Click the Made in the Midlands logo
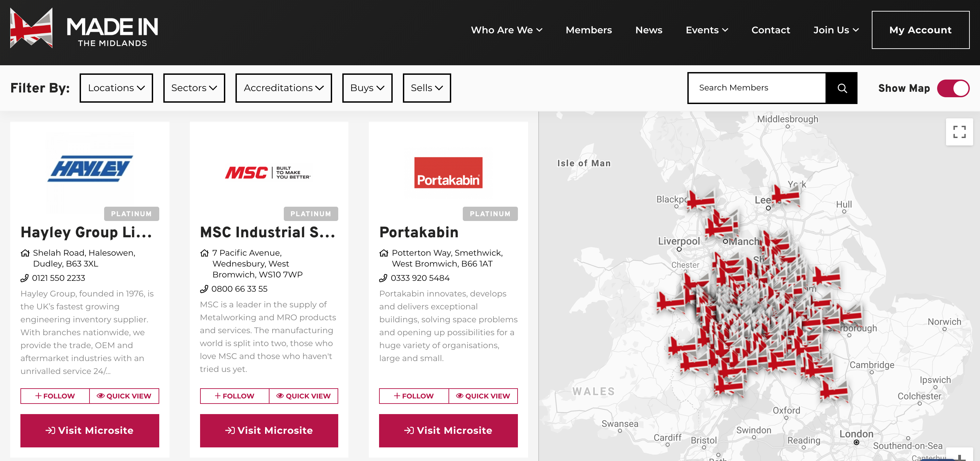The image size is (980, 461). (84, 28)
